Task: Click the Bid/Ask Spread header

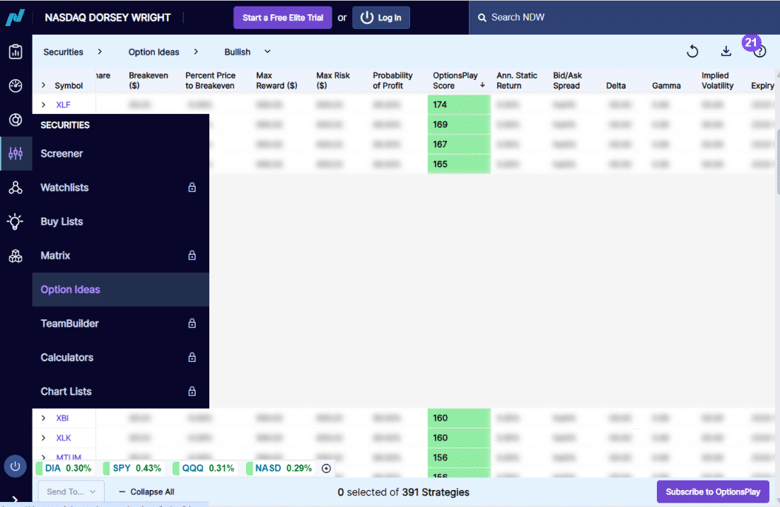Action: click(x=567, y=81)
